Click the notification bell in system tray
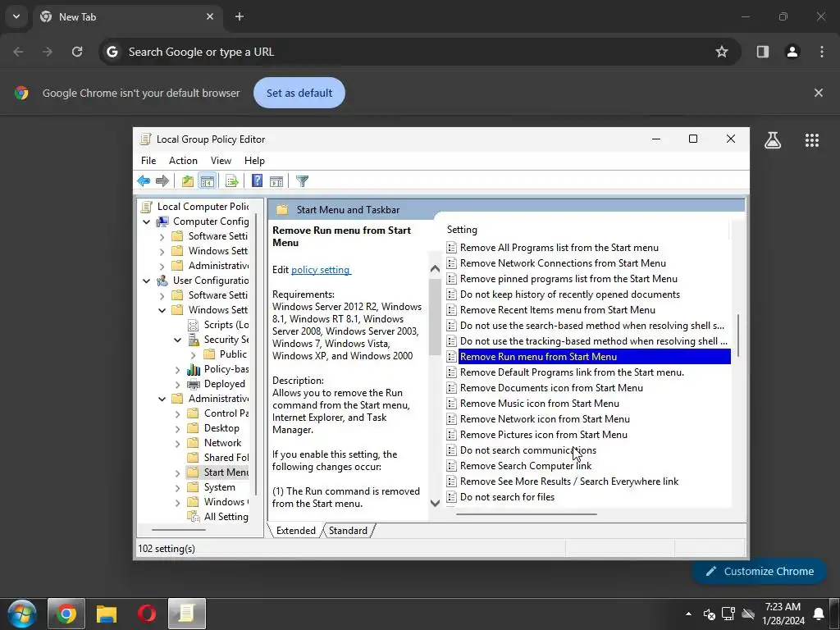Image resolution: width=840 pixels, height=630 pixels. [x=819, y=614]
